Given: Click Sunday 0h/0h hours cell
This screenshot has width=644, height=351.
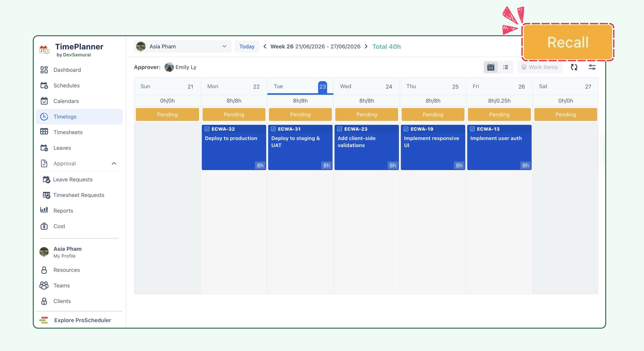Looking at the screenshot, I should coord(167,101).
